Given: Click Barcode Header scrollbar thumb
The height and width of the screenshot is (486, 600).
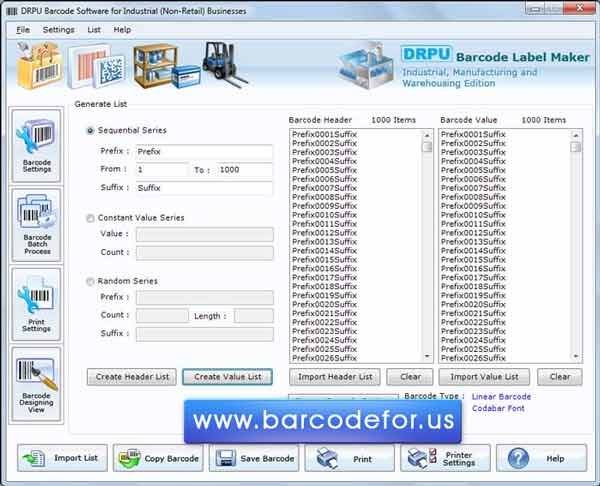Looking at the screenshot, I should tap(427, 147).
